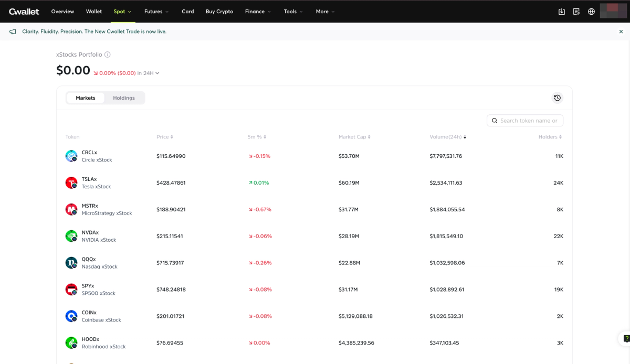This screenshot has height=364, width=630.
Task: Open the MSTRx token name
Action: (90, 206)
